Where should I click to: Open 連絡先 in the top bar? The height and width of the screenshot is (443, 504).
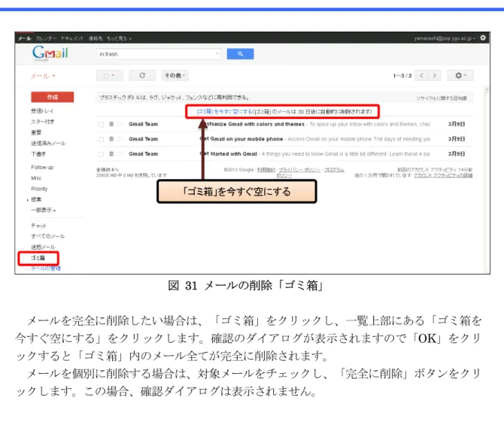pos(96,38)
